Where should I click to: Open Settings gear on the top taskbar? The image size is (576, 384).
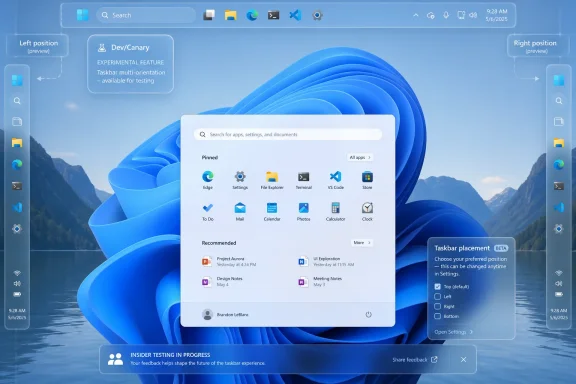coord(317,15)
